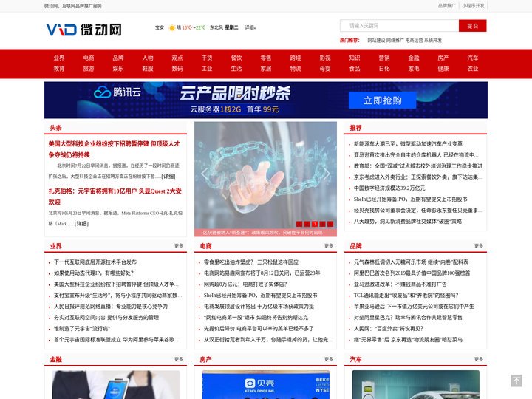Click 汽车 section car charging thumbnail
Viewport: 532px width, 399px height.
[415, 385]
